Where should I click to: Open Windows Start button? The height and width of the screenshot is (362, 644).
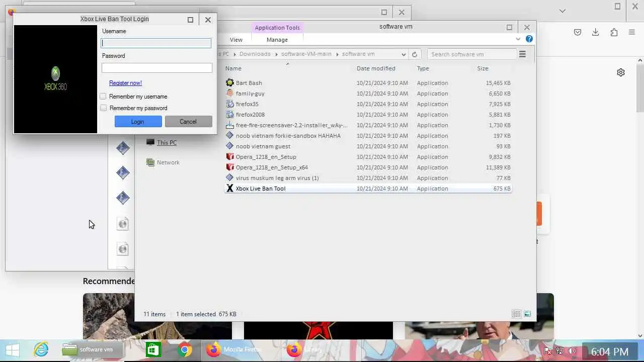tap(13, 350)
